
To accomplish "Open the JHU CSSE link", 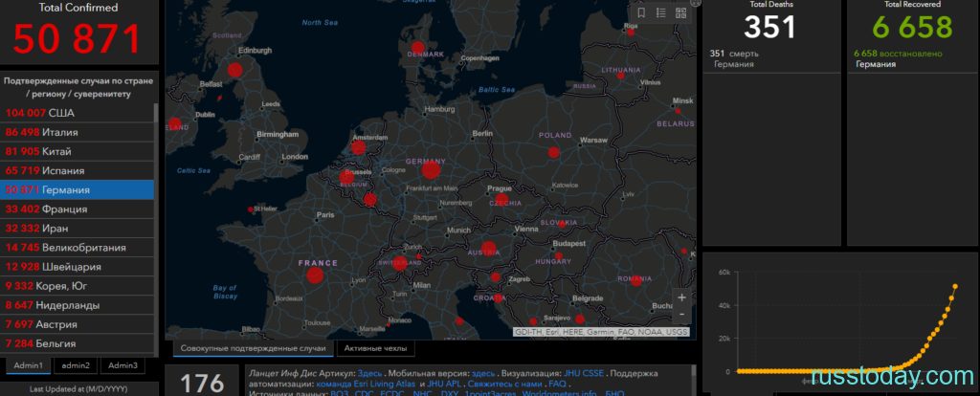I will [x=584, y=373].
